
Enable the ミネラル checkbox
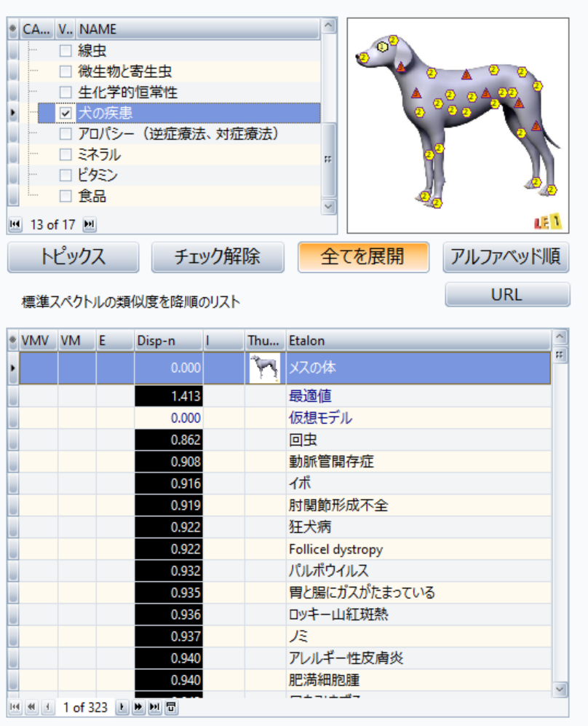point(65,155)
